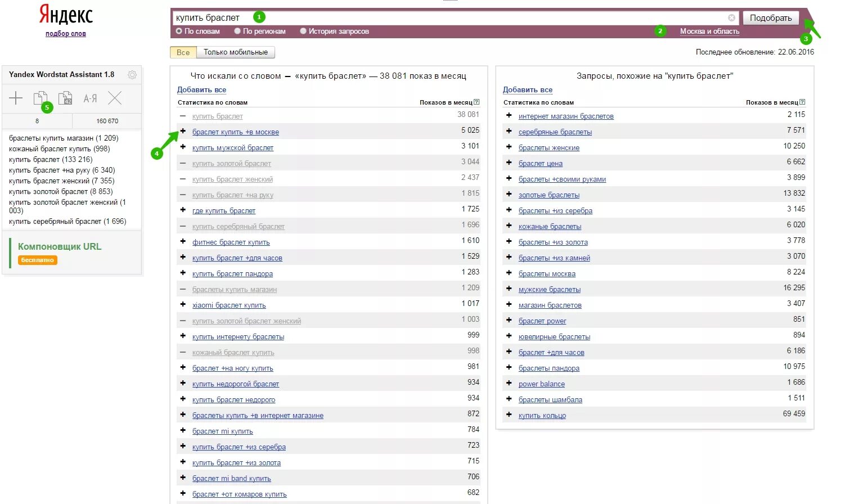
Task: Open "браслет mi band купить" link
Action: point(232,479)
